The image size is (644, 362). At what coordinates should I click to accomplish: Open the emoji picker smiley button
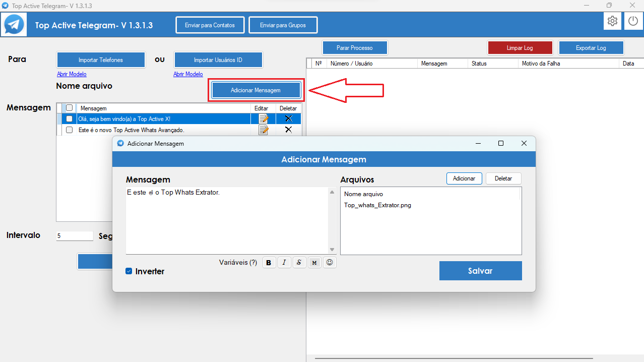[x=330, y=263]
